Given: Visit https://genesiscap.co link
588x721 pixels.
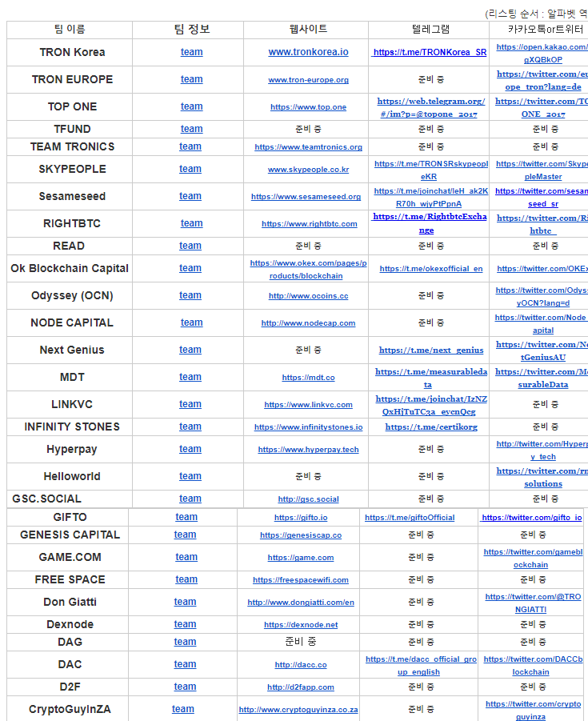Looking at the screenshot, I should tap(301, 535).
